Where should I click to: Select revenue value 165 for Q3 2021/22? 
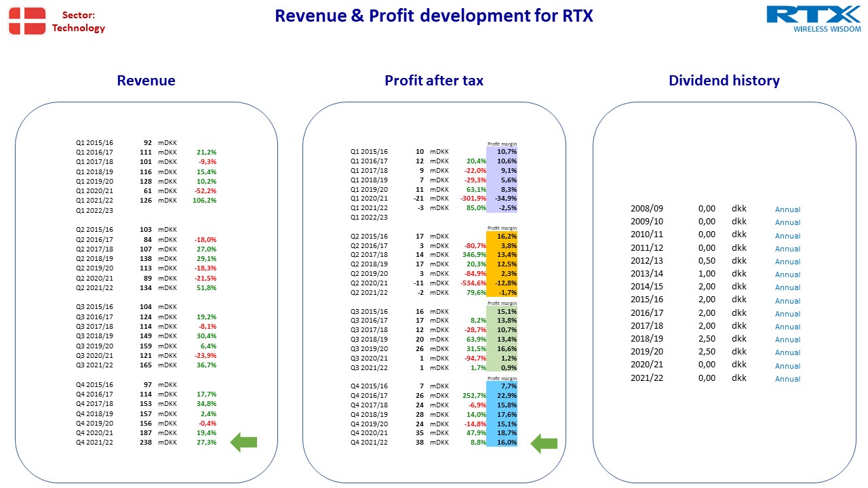coord(145,365)
